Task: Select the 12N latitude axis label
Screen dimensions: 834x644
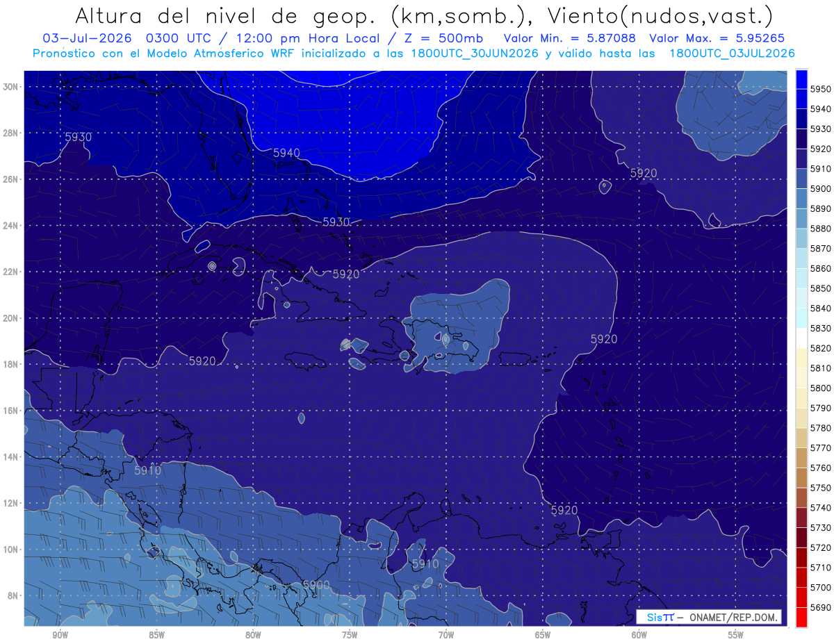Action: click(11, 503)
